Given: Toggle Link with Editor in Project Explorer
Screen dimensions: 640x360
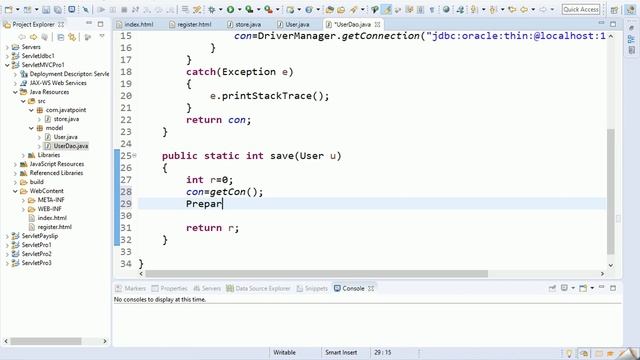Looking at the screenshot, I should coord(72,37).
